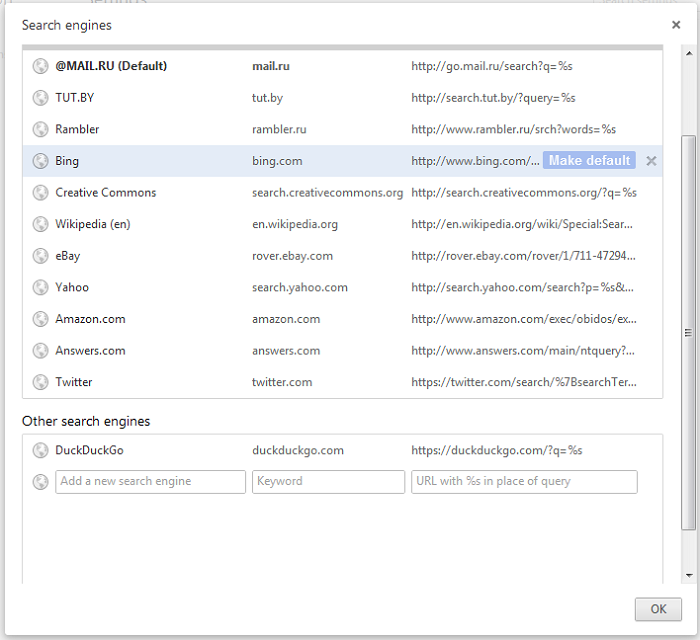Click the globe icon beside DuckDuckGo

tap(40, 450)
